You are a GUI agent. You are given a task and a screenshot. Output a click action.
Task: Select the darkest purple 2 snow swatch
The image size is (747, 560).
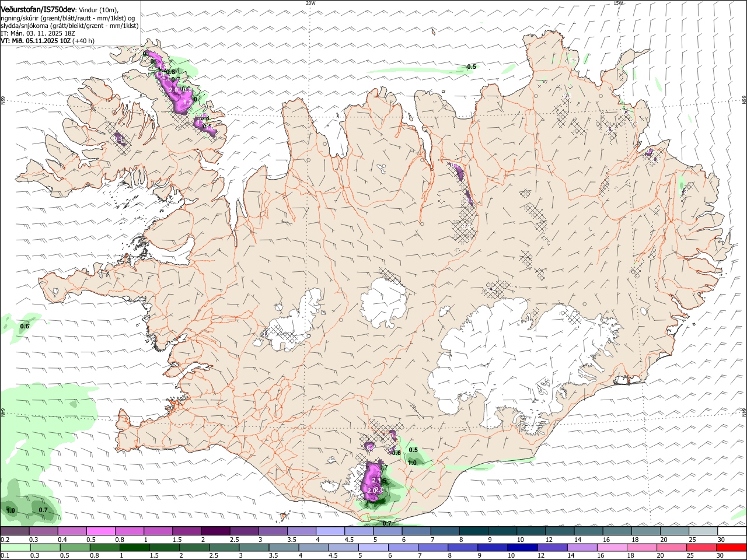[x=215, y=531]
